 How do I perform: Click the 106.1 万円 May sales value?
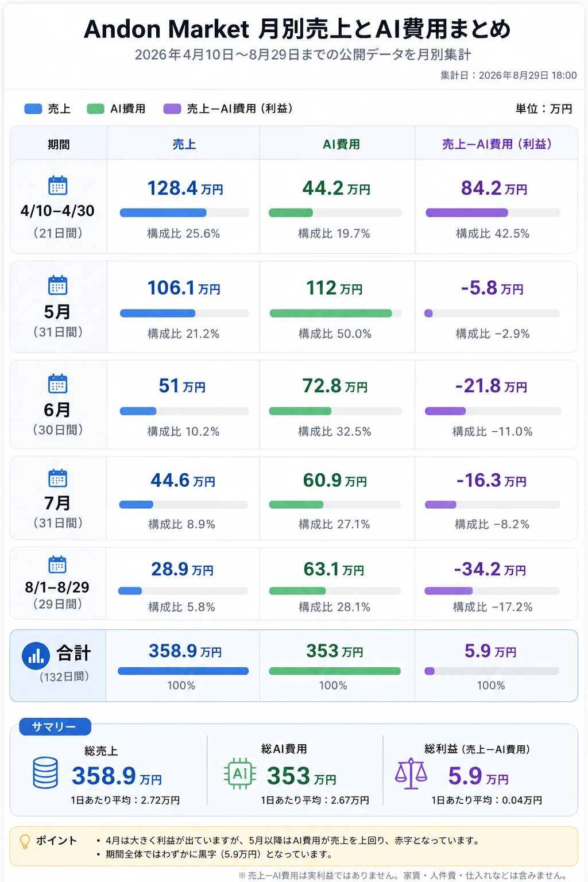click(184, 288)
